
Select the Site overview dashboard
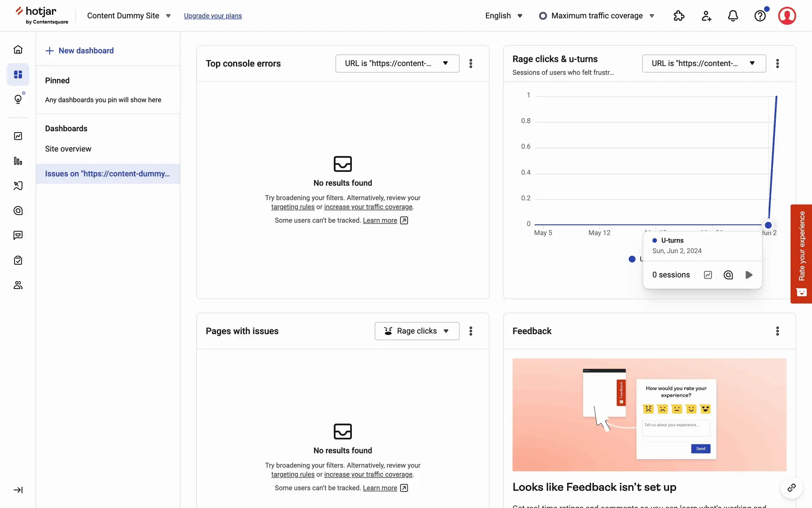68,149
